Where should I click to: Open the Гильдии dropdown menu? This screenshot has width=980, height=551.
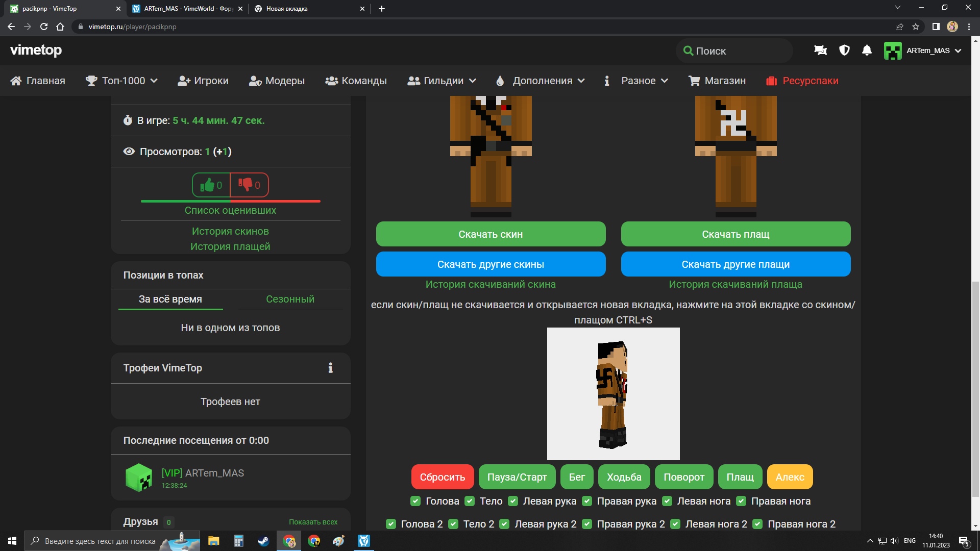[442, 81]
